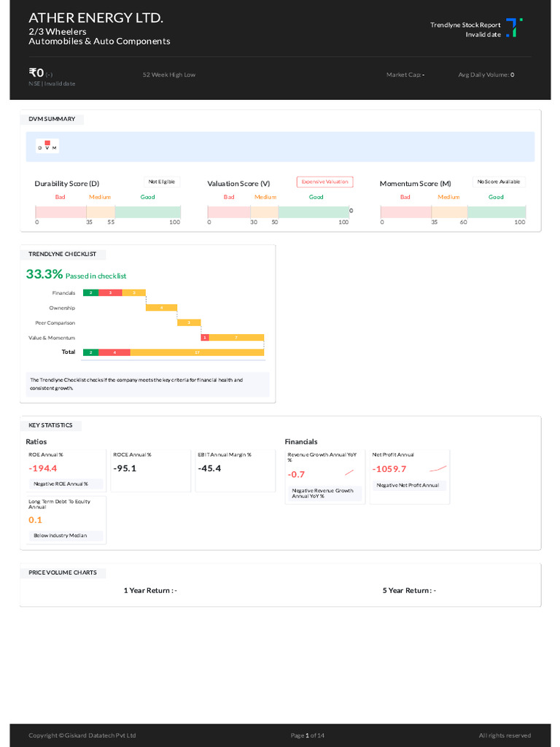The image size is (560, 747).
Task: Click the Revenue Growth sparkline chart
Action: pyautogui.click(x=349, y=473)
